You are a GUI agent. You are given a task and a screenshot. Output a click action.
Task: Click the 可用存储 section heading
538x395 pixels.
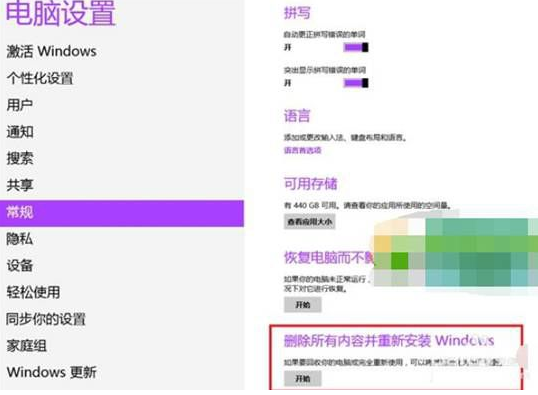click(311, 184)
